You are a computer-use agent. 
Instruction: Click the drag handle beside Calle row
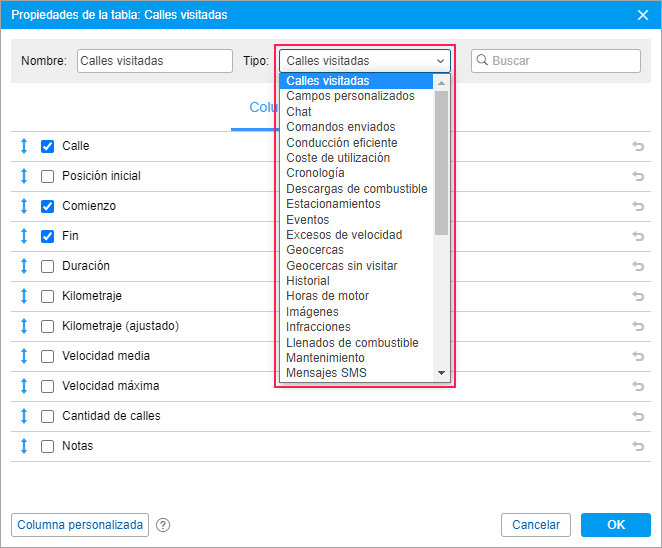(x=24, y=146)
